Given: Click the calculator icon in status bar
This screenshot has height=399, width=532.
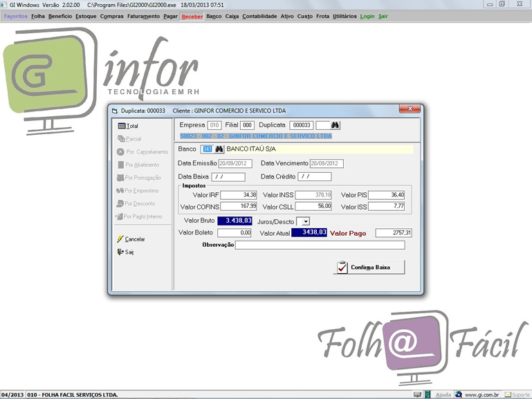Looking at the screenshot, I should [428, 395].
